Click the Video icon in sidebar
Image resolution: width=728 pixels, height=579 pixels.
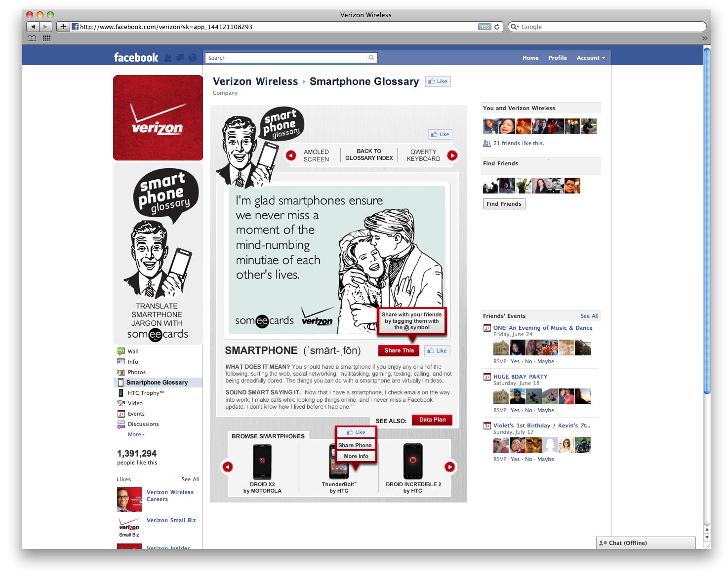[121, 403]
